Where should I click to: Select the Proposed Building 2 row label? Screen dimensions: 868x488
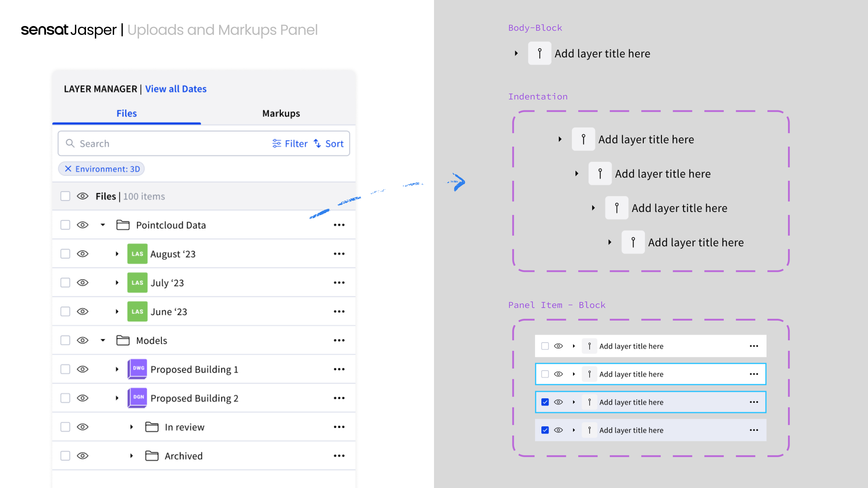[x=194, y=398]
